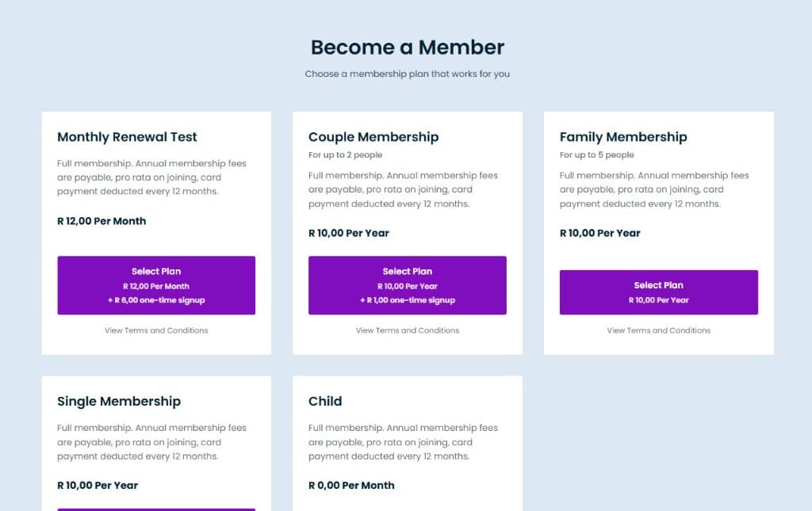Click Family Membership R 10,00 Per Year price
This screenshot has width=812, height=511.
[599, 233]
